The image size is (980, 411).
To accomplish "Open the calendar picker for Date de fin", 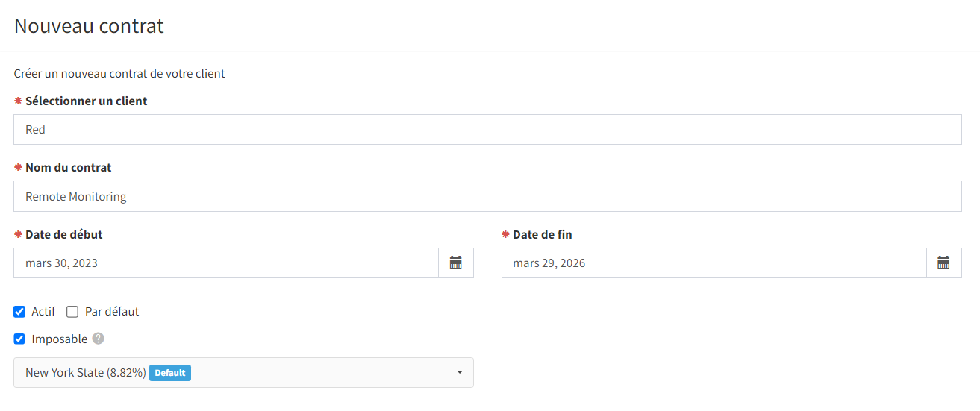I will [943, 263].
